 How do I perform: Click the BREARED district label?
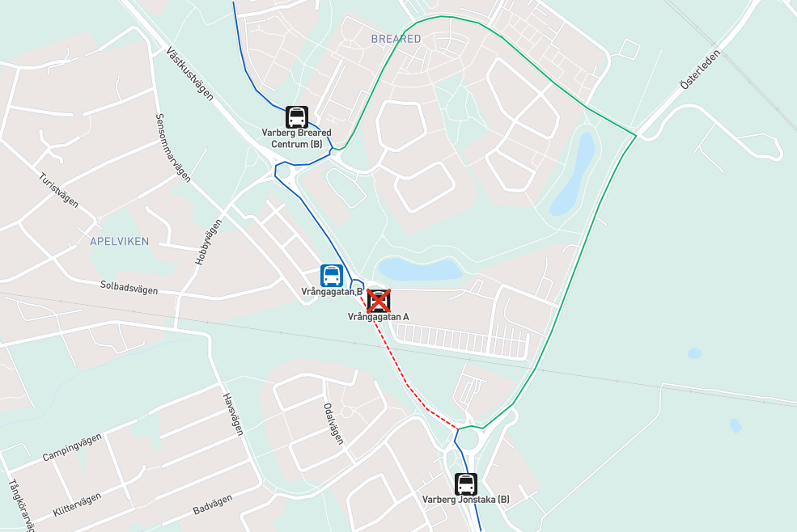[396, 39]
